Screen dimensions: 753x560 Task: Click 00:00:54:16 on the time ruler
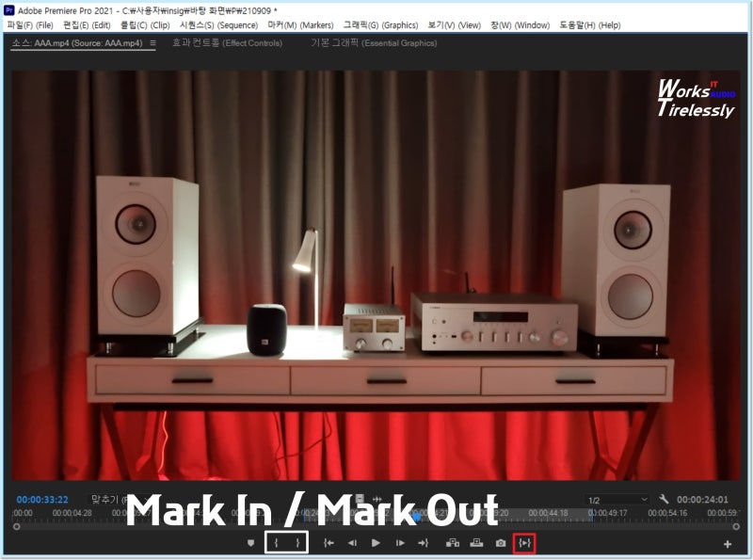[x=667, y=513]
